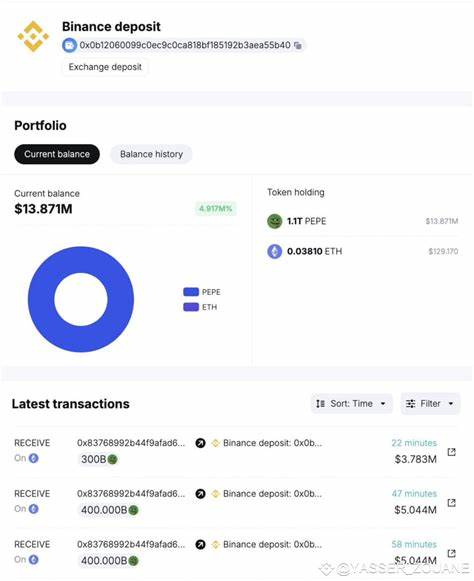Switch to the Balance history tab
Image resolution: width=474 pixels, height=581 pixels.
(151, 154)
